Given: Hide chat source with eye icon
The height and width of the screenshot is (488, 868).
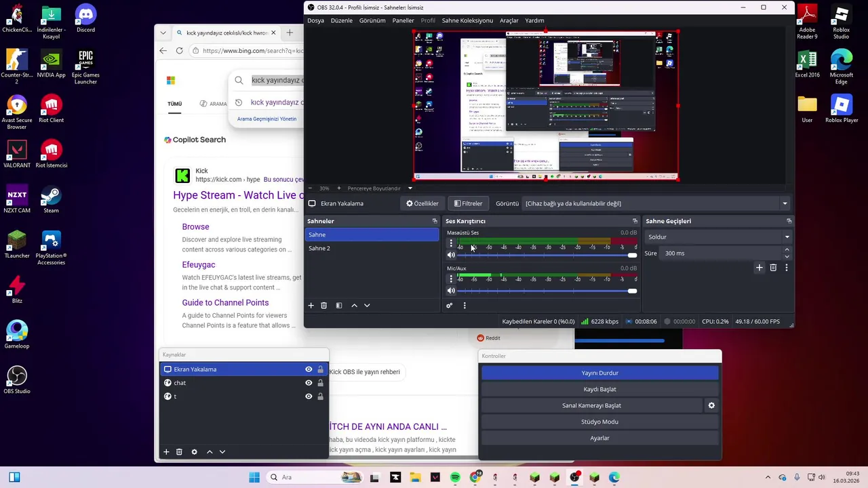Looking at the screenshot, I should click(x=309, y=383).
